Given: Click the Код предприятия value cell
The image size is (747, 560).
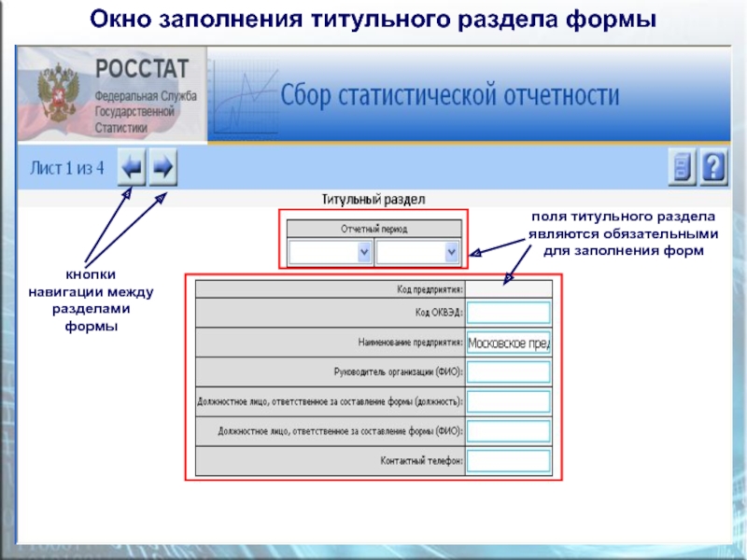Looking at the screenshot, I should click(508, 289).
